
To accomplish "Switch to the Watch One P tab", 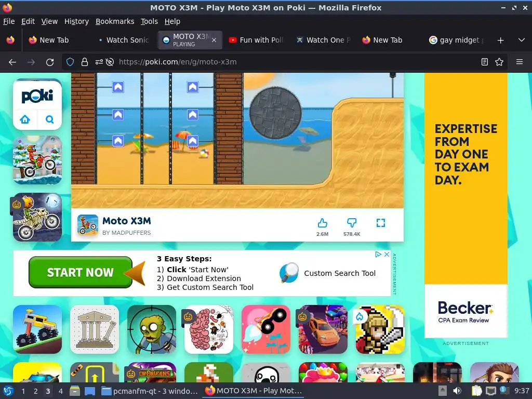I will coord(323,40).
